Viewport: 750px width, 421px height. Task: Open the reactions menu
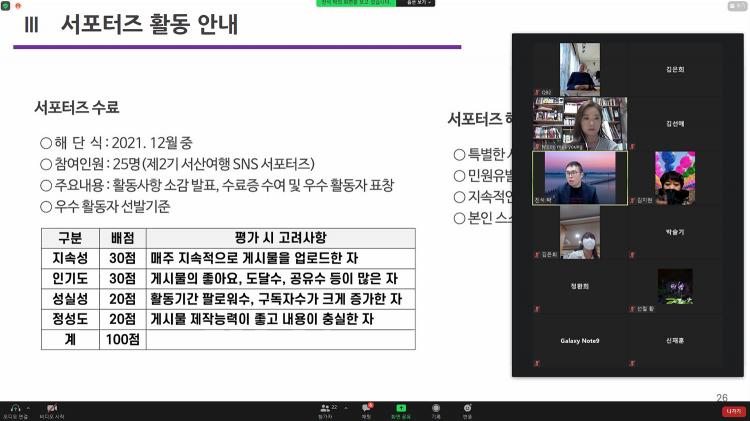(x=467, y=408)
